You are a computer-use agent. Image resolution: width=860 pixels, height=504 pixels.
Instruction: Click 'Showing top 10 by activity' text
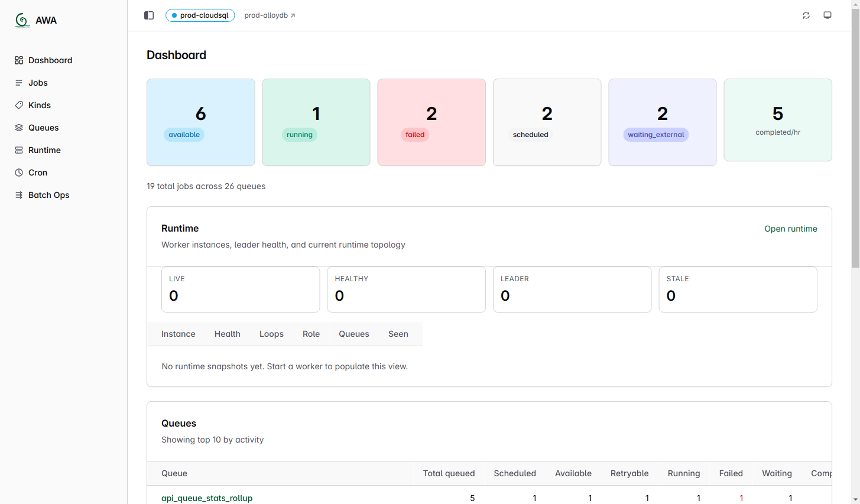pos(212,440)
